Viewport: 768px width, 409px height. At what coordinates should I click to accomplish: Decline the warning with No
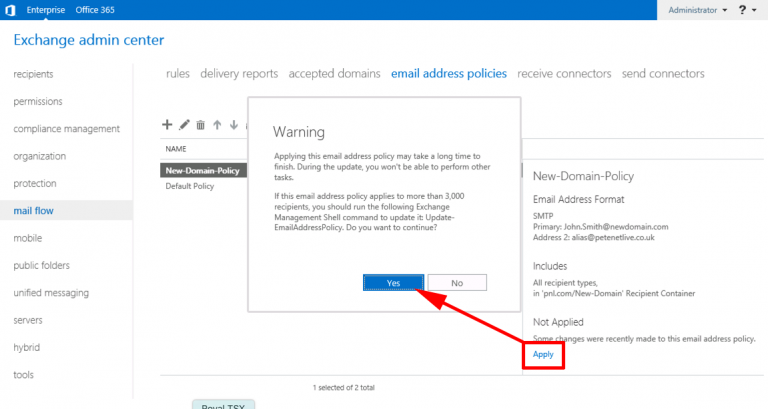pos(457,283)
